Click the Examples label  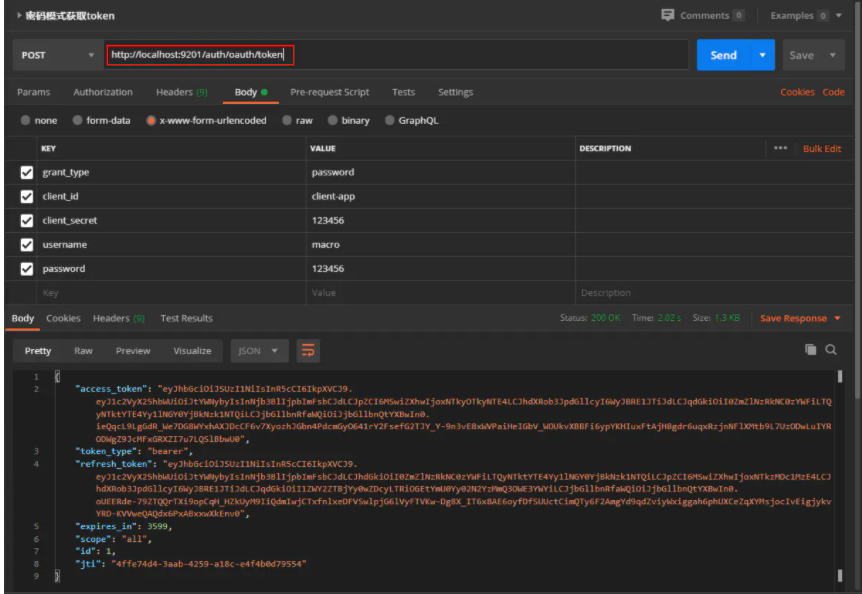pos(792,15)
